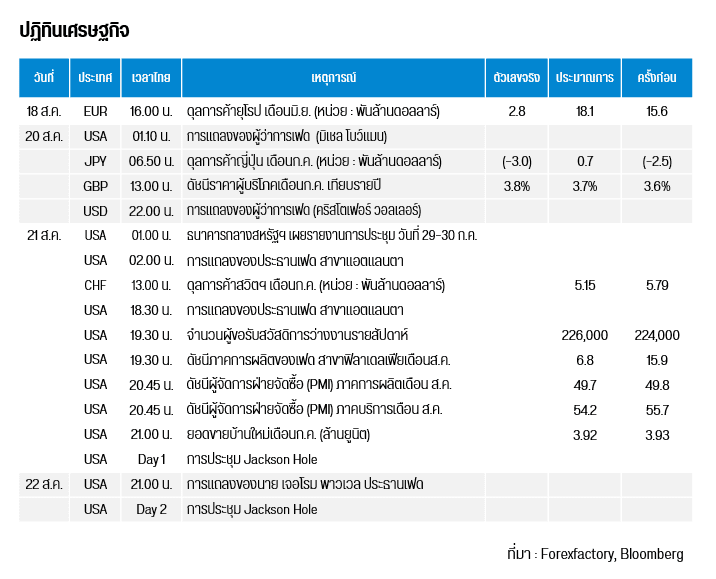Select the "วันที่" column header
This screenshot has width=716, height=579.
(x=44, y=78)
